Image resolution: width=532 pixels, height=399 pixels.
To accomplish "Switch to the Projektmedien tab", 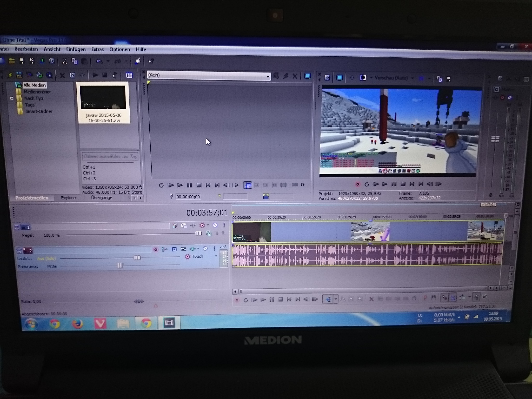I will [32, 198].
